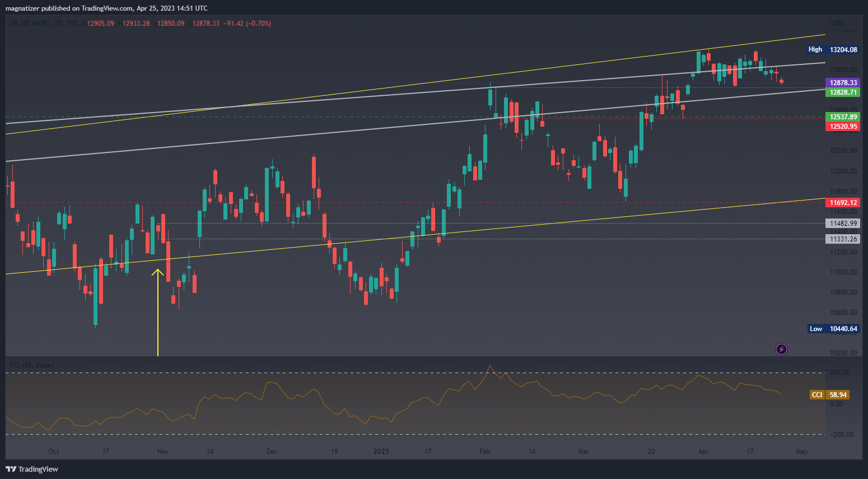Click the change value −91.42 (−0.70%)
Image resolution: width=868 pixels, height=479 pixels.
[248, 24]
